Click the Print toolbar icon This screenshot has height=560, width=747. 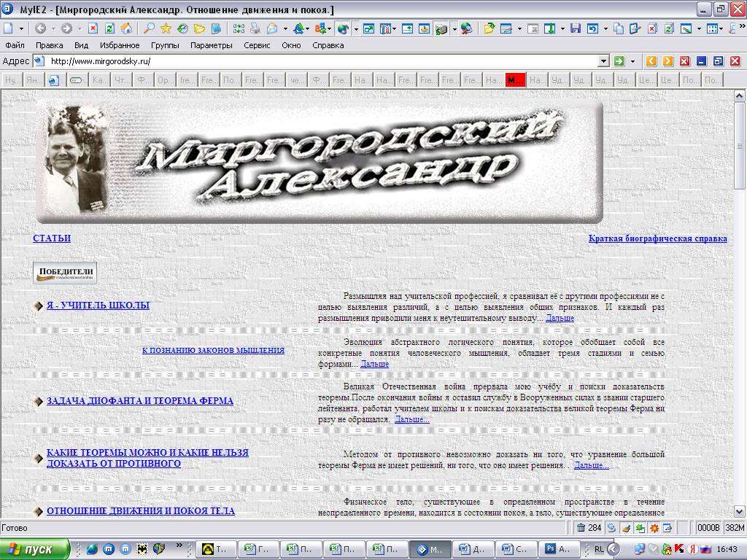click(x=255, y=28)
